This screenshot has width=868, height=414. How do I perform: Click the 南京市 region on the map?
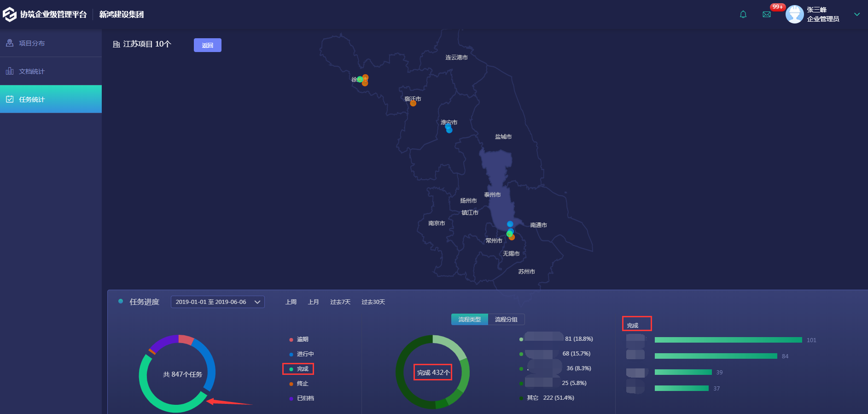coord(437,223)
